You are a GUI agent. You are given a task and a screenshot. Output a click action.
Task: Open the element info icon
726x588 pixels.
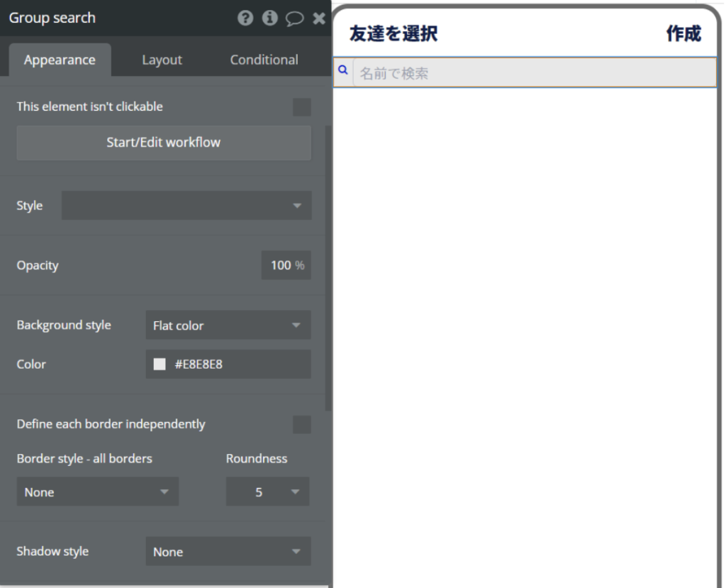pos(269,18)
